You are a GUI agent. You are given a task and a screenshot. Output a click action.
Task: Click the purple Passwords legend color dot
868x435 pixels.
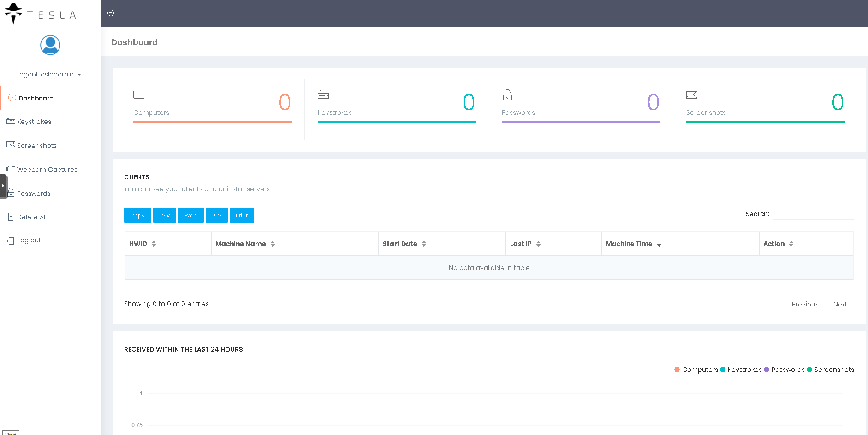[x=767, y=370]
